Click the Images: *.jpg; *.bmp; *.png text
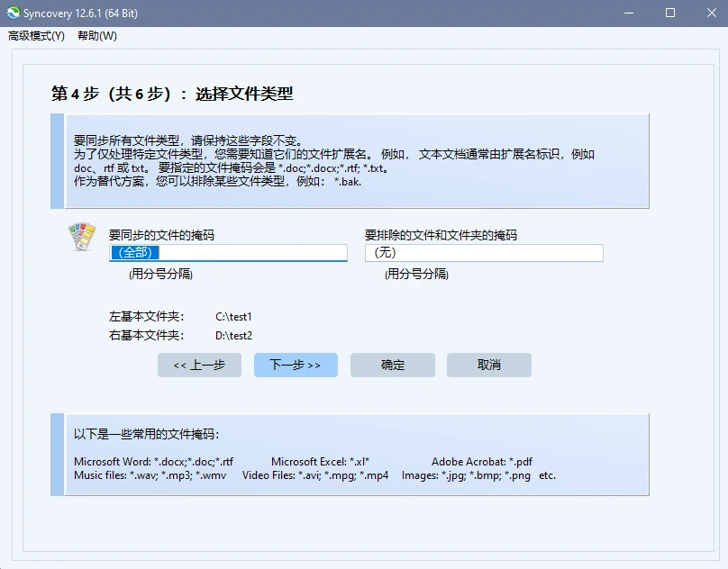 (x=466, y=475)
